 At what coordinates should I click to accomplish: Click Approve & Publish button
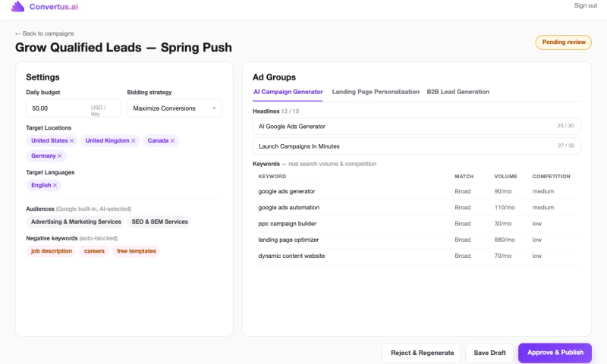click(x=555, y=353)
